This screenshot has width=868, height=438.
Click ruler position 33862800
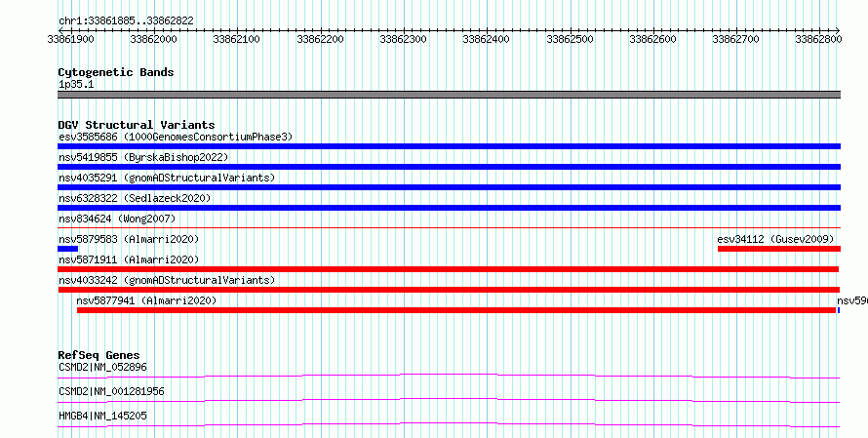pyautogui.click(x=818, y=39)
